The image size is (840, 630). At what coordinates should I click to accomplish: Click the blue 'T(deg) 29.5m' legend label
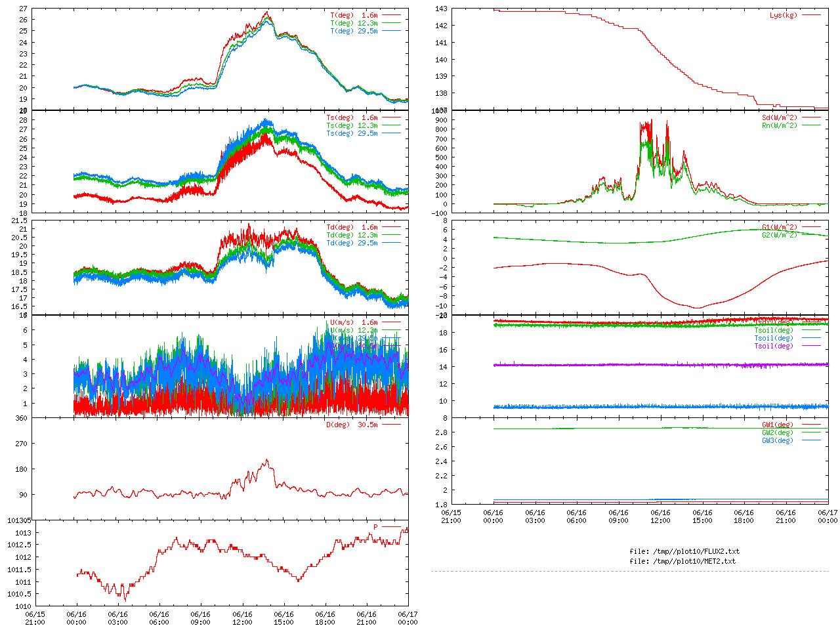[x=354, y=31]
